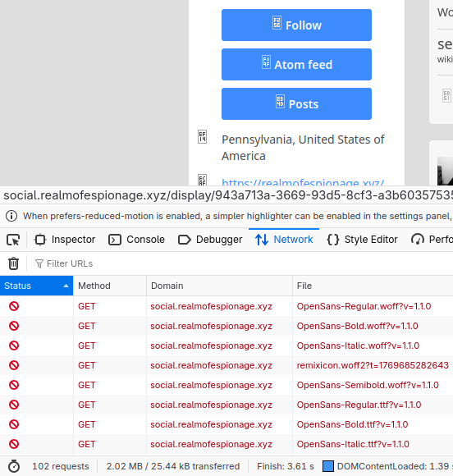This screenshot has height=476, width=453.
Task: Select OpenSans-Regular.woff?v=1.1.0 file entry
Action: (364, 306)
